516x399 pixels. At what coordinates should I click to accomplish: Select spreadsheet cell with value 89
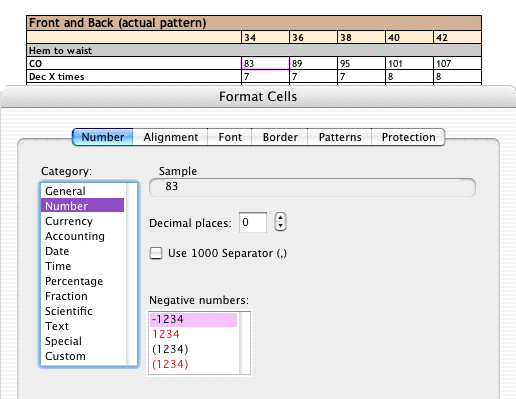tap(313, 63)
